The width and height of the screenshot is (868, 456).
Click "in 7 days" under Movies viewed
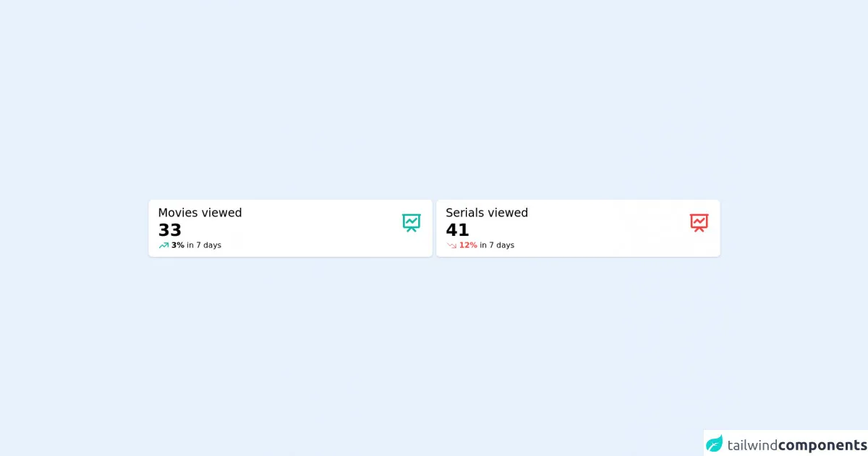pyautogui.click(x=204, y=245)
